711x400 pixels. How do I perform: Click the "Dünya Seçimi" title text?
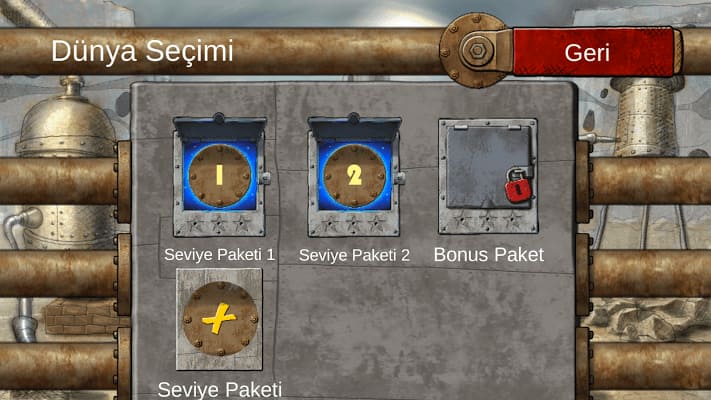coord(142,51)
